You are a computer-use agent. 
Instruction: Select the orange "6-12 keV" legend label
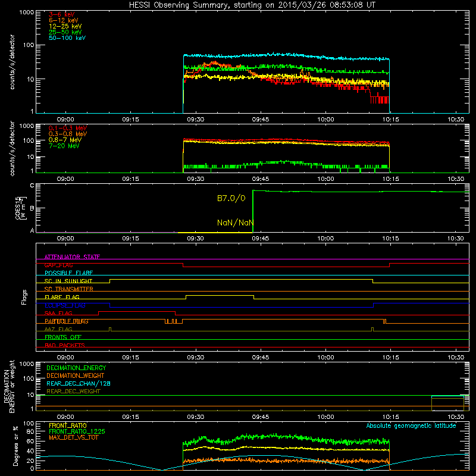(63, 20)
